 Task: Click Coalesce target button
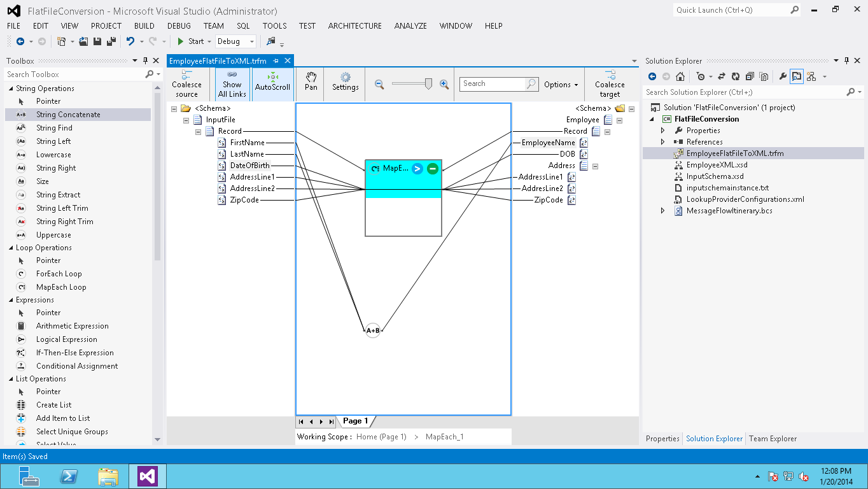coord(610,85)
